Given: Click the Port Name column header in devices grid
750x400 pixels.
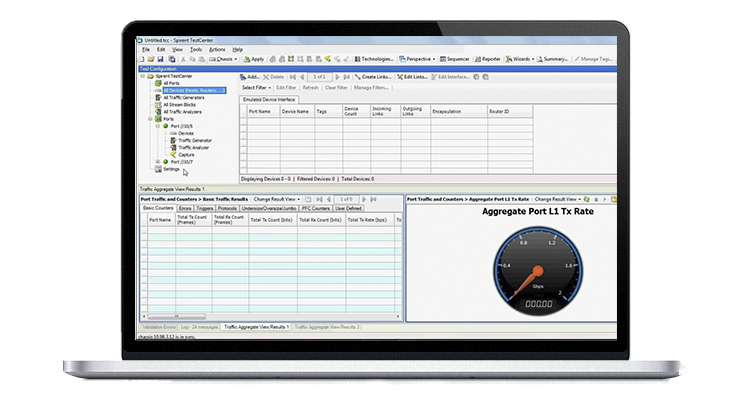Looking at the screenshot, I should [x=264, y=111].
